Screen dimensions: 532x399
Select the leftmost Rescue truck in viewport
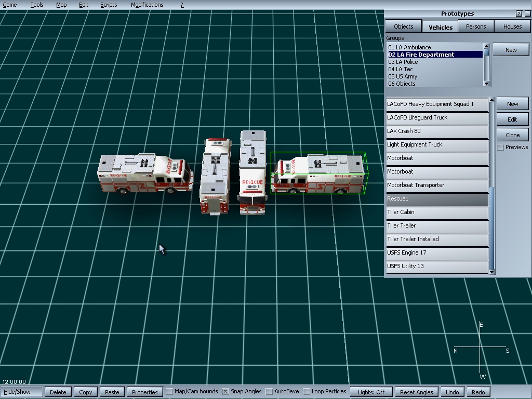point(145,174)
